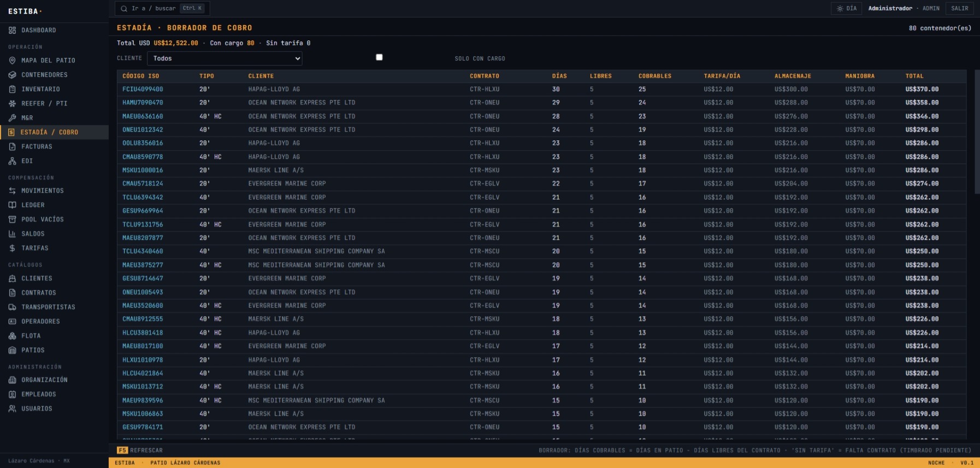The image size is (980, 468).
Task: Click the Noche label in status bar
Action: pyautogui.click(x=936, y=463)
